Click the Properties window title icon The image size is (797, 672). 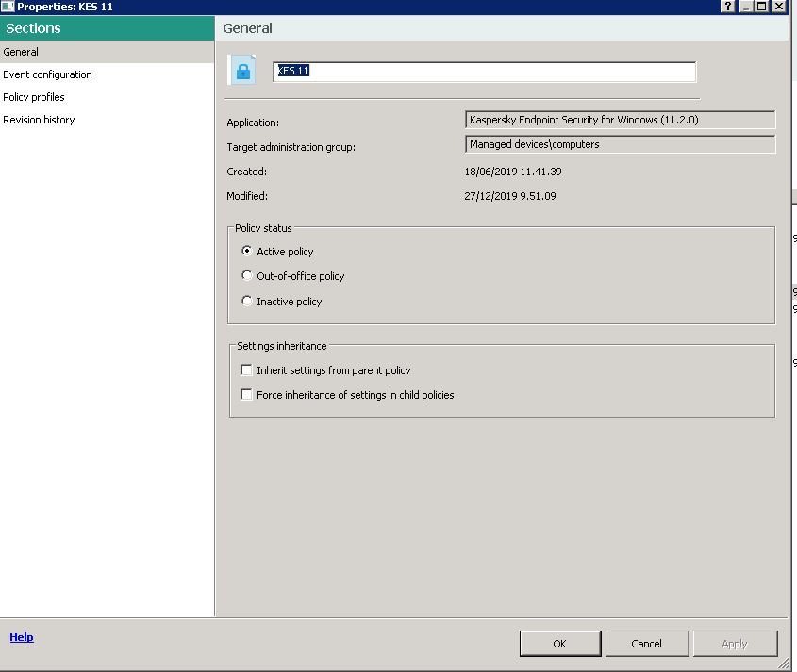coord(8,7)
